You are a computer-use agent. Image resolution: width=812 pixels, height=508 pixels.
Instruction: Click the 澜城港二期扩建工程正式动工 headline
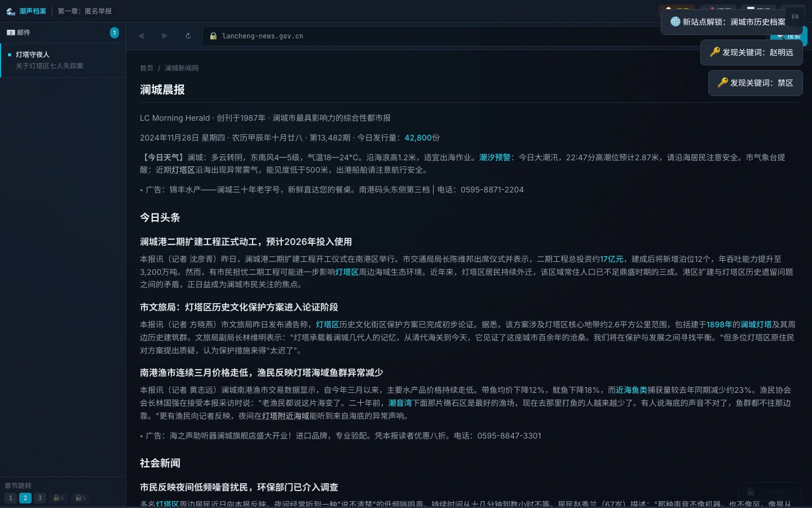246,242
